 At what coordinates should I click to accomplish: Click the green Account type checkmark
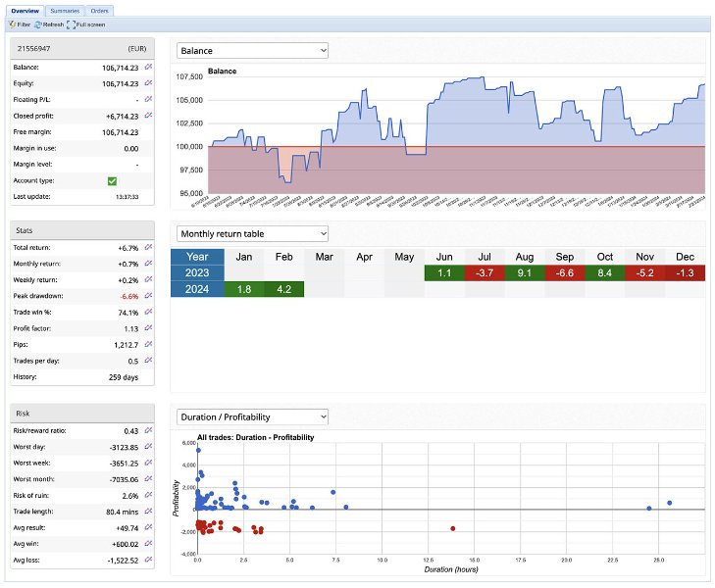pyautogui.click(x=112, y=181)
